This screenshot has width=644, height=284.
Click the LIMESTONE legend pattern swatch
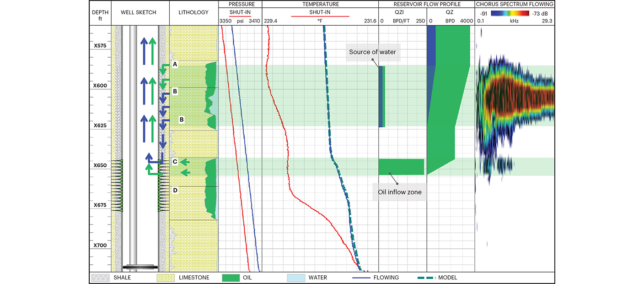click(166, 278)
